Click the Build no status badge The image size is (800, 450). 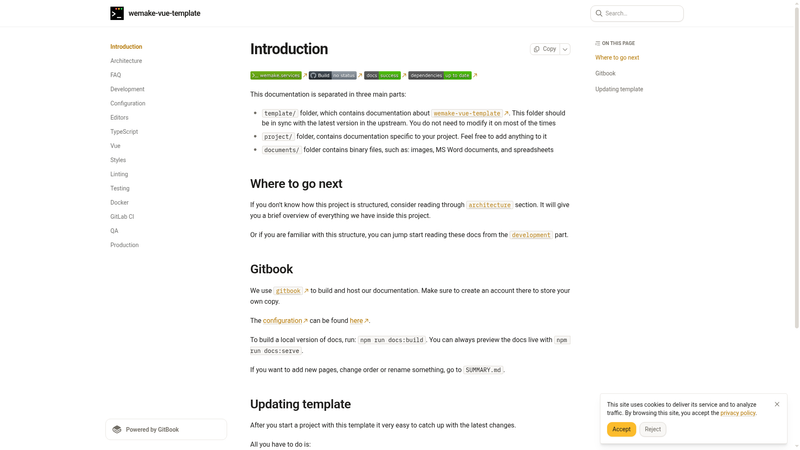pos(332,76)
